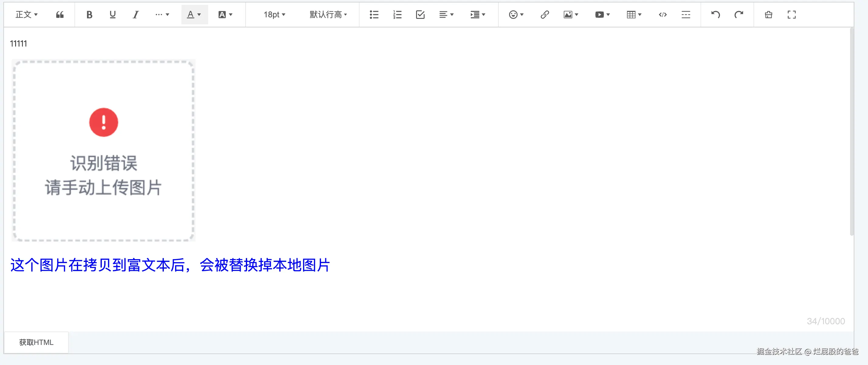Expand the more text styles menu
Image resolution: width=868 pixels, height=365 pixels.
(162, 15)
